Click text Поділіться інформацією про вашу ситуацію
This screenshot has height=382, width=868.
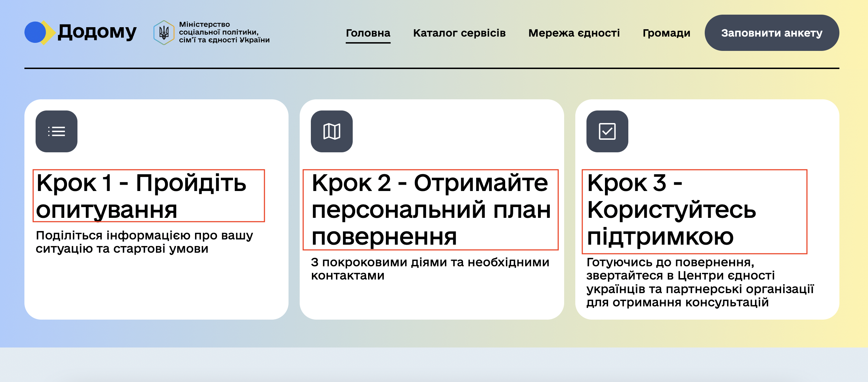click(144, 242)
